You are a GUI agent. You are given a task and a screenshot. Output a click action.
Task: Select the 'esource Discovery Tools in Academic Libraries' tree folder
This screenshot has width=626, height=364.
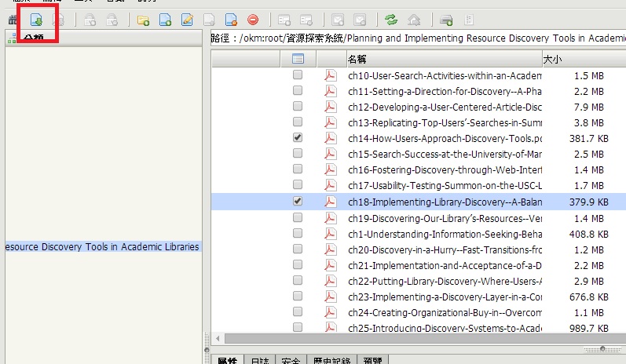[x=102, y=247]
